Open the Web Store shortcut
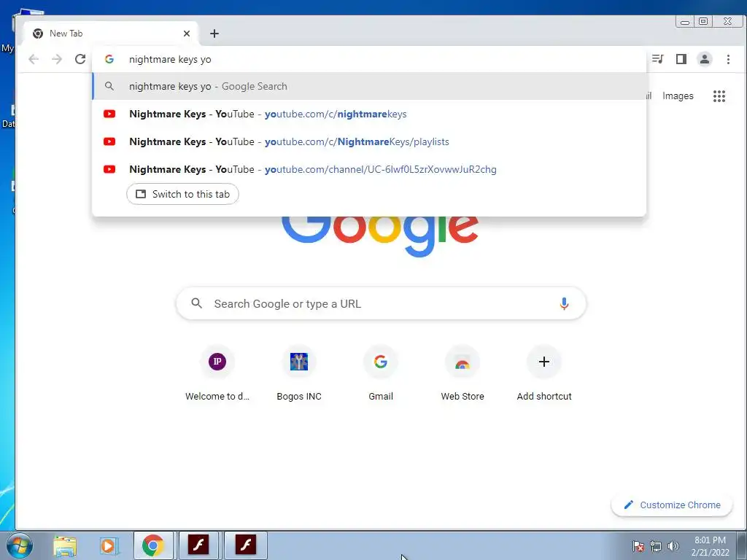The height and width of the screenshot is (560, 747). tap(462, 374)
